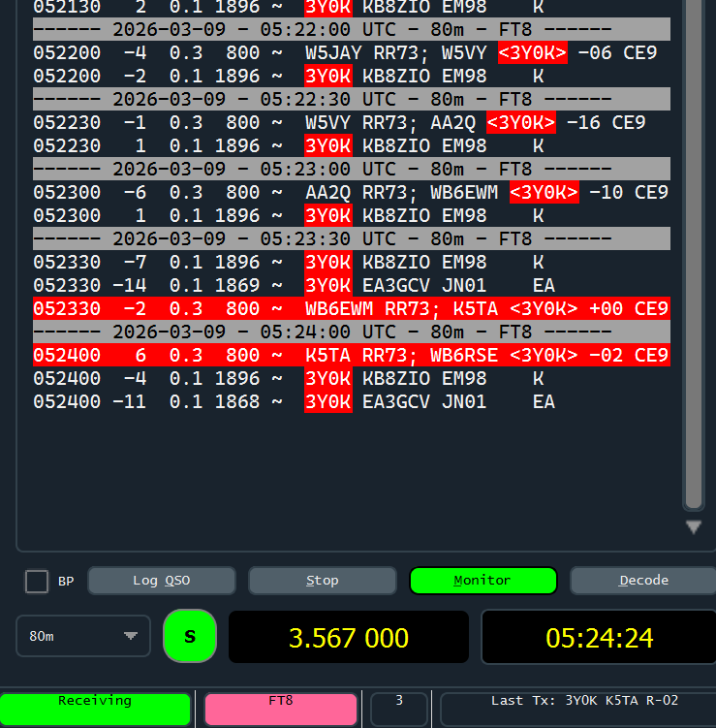
Task: Click the 05:24:00 UTC 80m FT8 separator line
Action: pos(352,332)
